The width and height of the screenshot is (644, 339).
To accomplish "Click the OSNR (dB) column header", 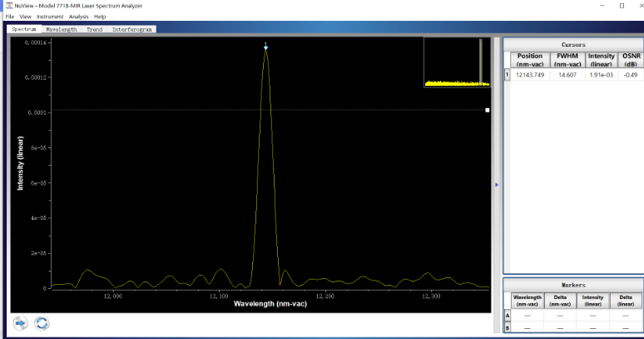I will pyautogui.click(x=630, y=60).
